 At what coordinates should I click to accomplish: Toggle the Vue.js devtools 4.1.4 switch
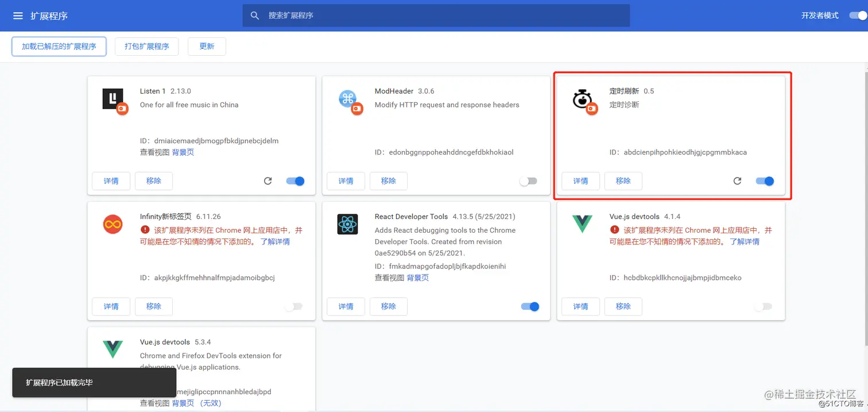tap(763, 306)
